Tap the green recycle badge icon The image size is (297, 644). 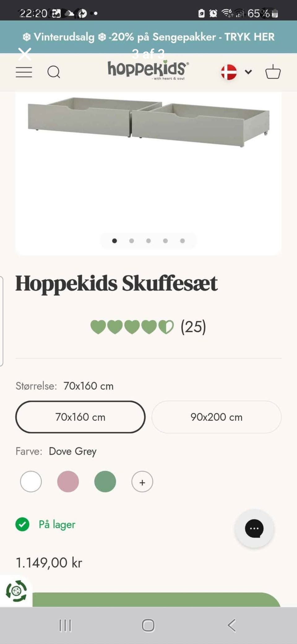[16, 591]
